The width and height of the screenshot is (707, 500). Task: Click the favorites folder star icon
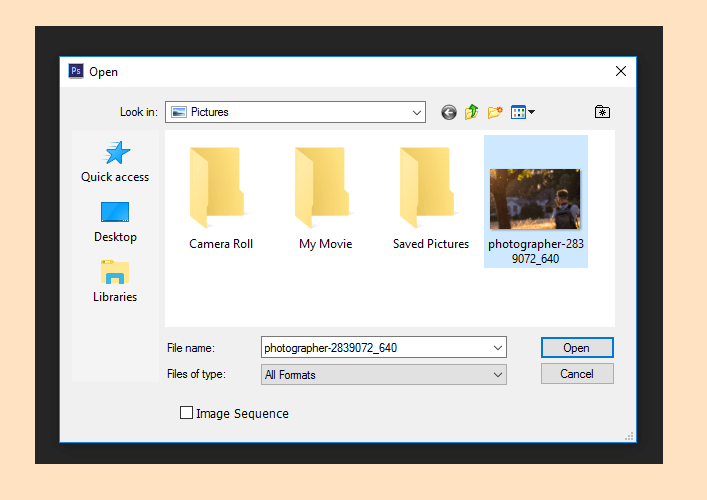[x=602, y=111]
